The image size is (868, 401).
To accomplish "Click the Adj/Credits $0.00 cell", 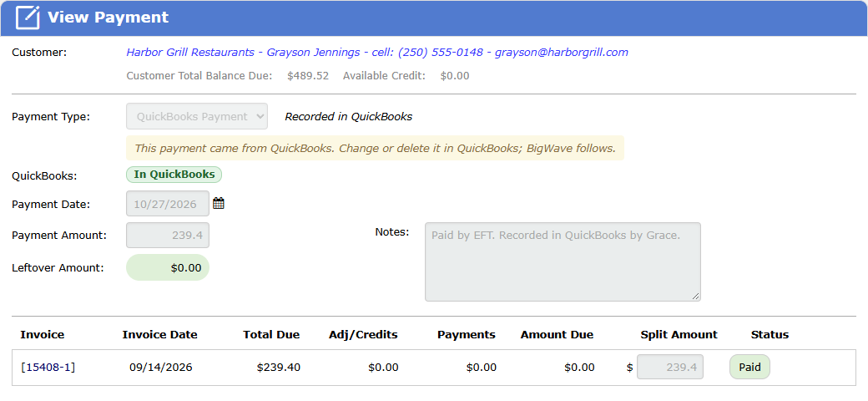I will tap(383, 367).
